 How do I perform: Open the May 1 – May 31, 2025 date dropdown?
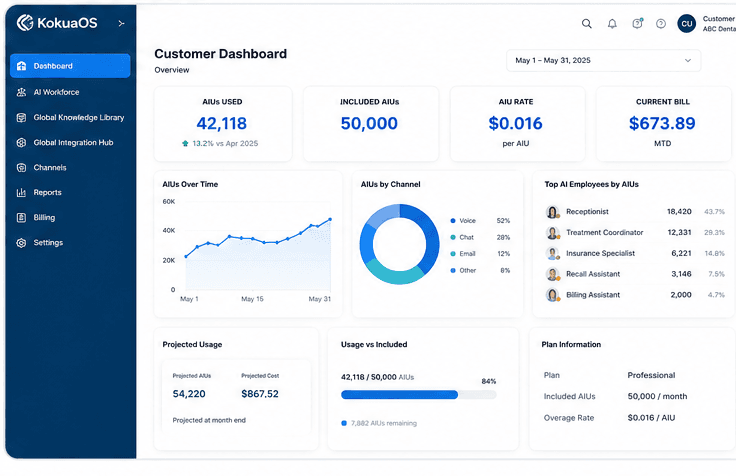coord(604,61)
